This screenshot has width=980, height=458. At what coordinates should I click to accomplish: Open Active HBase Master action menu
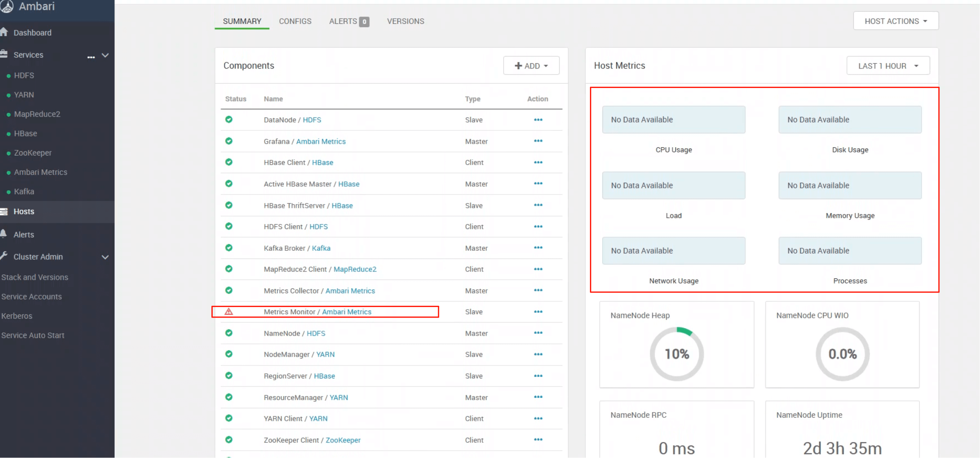538,184
